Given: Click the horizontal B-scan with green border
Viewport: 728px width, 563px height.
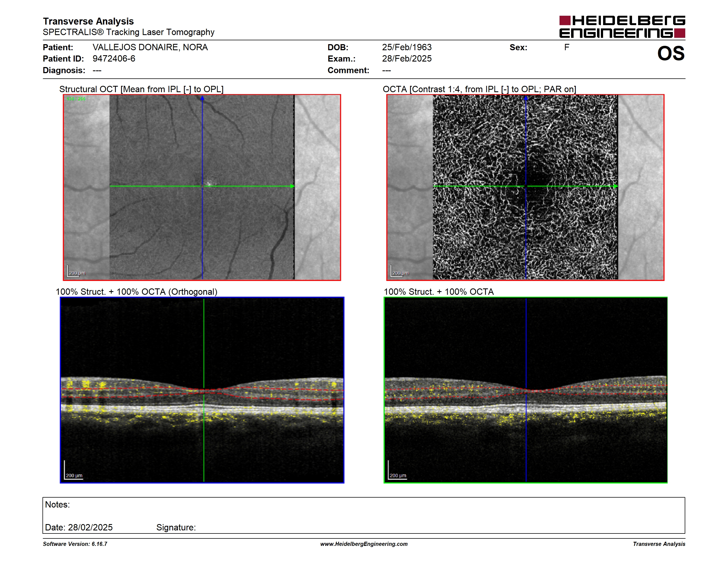Looking at the screenshot, I should 525,390.
